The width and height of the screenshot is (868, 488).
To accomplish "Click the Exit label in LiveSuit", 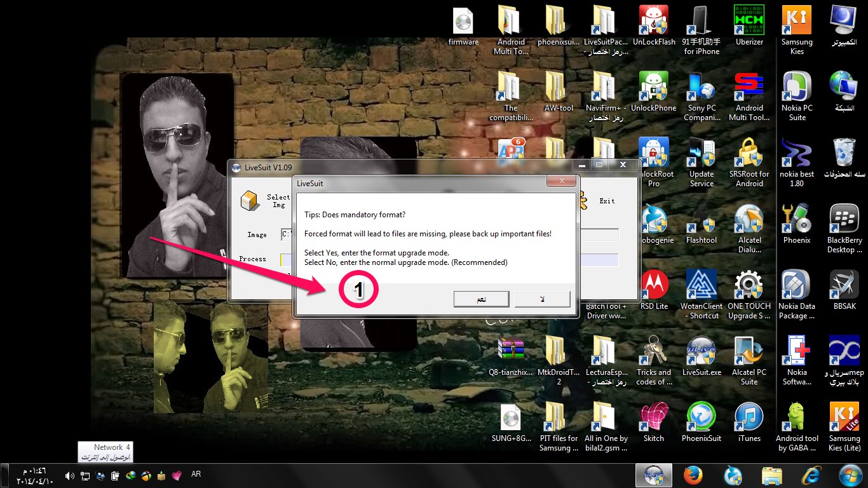I will [607, 201].
